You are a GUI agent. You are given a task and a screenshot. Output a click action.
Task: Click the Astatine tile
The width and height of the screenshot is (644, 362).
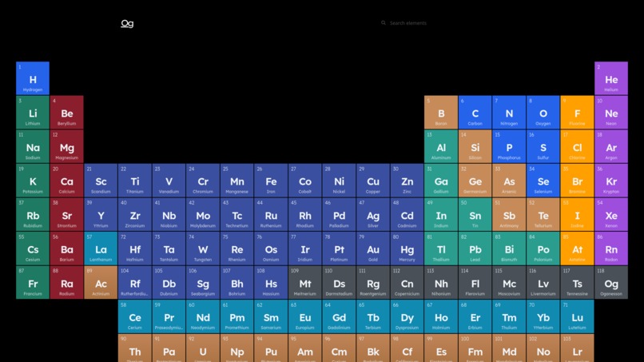tap(577, 249)
